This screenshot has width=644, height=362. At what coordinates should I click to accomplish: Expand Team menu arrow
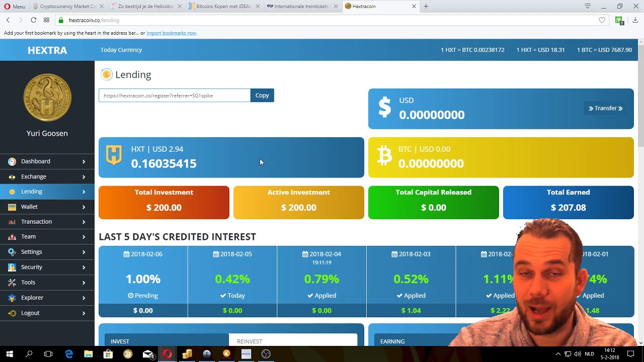(x=84, y=237)
